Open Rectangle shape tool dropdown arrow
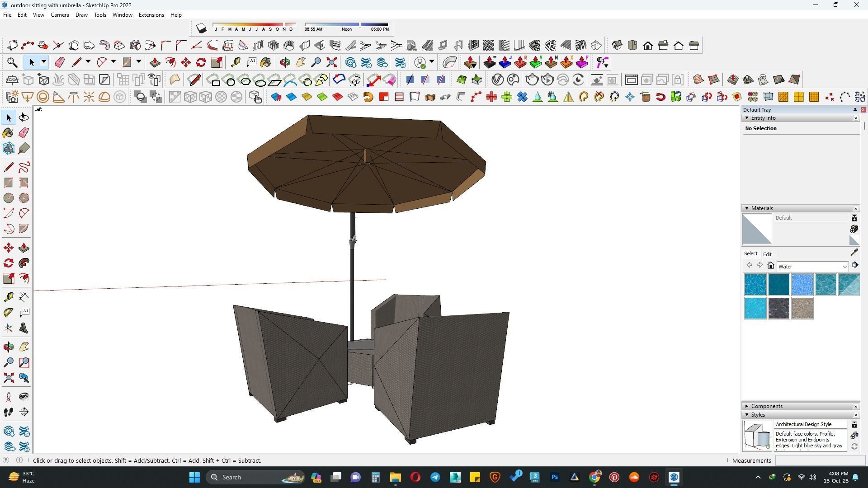 pos(139,62)
